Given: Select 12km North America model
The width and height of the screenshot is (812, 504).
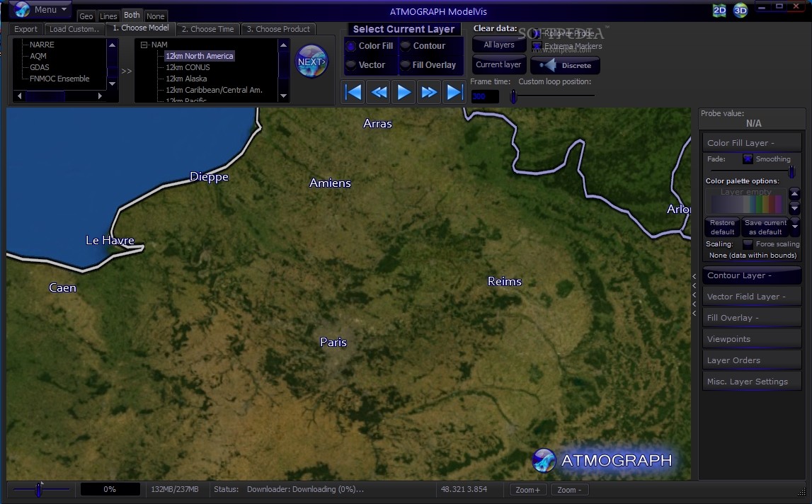Looking at the screenshot, I should click(200, 56).
